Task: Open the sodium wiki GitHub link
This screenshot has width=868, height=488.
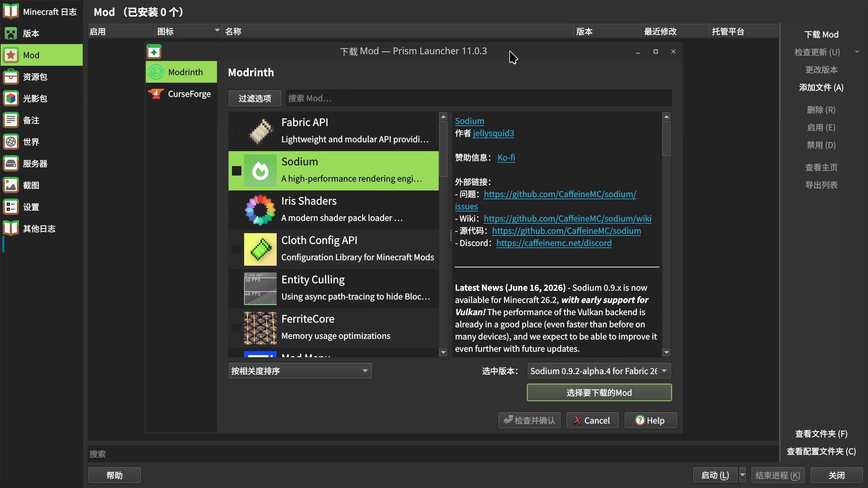Action: (x=568, y=219)
